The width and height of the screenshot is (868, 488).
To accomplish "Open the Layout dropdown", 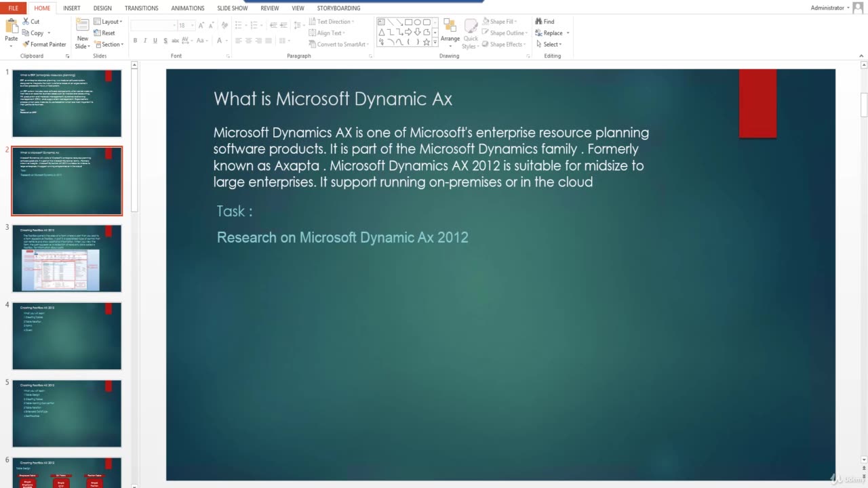I will (x=108, y=22).
